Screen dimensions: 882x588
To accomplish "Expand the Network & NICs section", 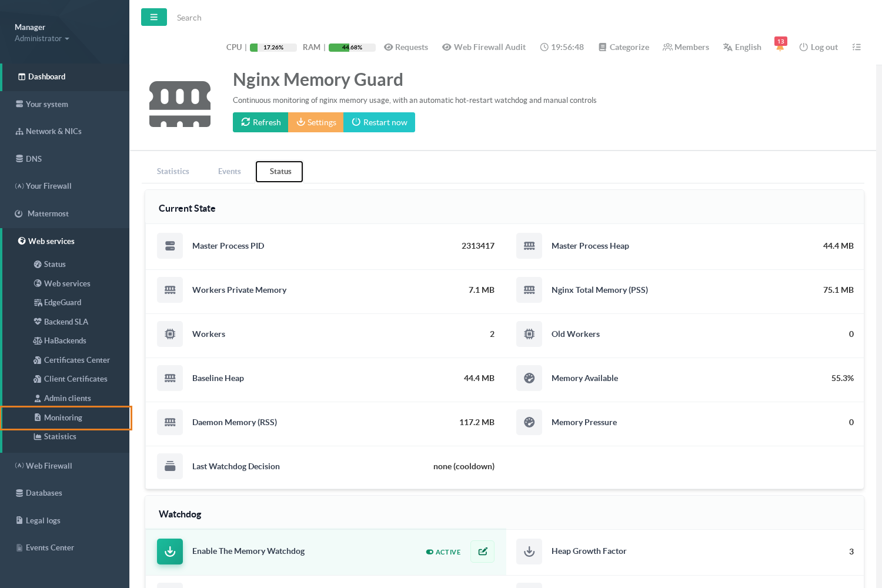I will [65, 131].
